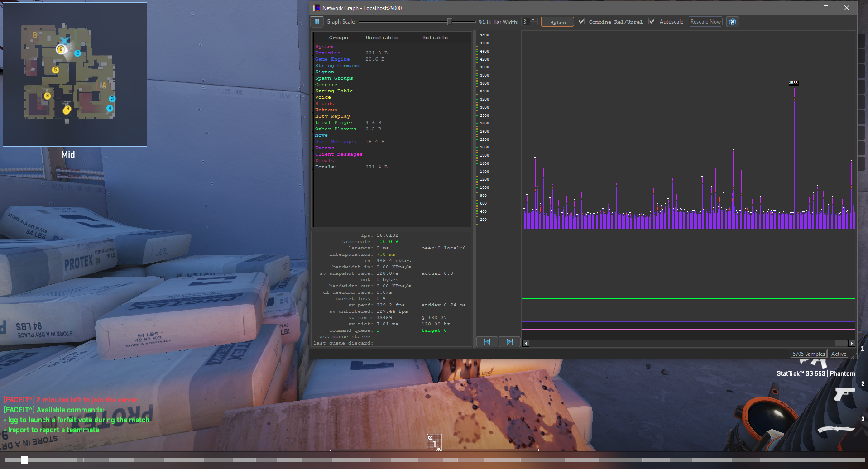
Task: Click the graph scrollbar left arrow
Action: [x=526, y=343]
